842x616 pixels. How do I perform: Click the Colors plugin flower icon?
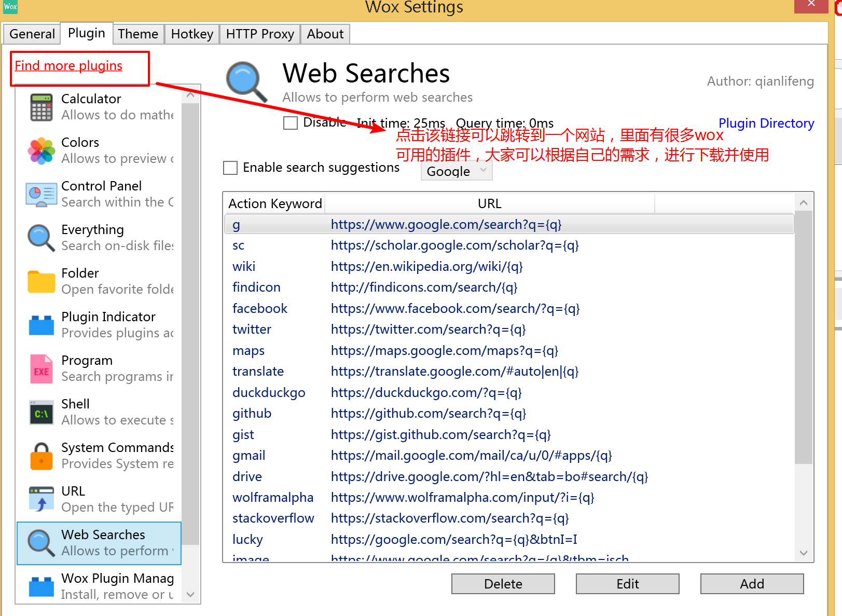[42, 150]
